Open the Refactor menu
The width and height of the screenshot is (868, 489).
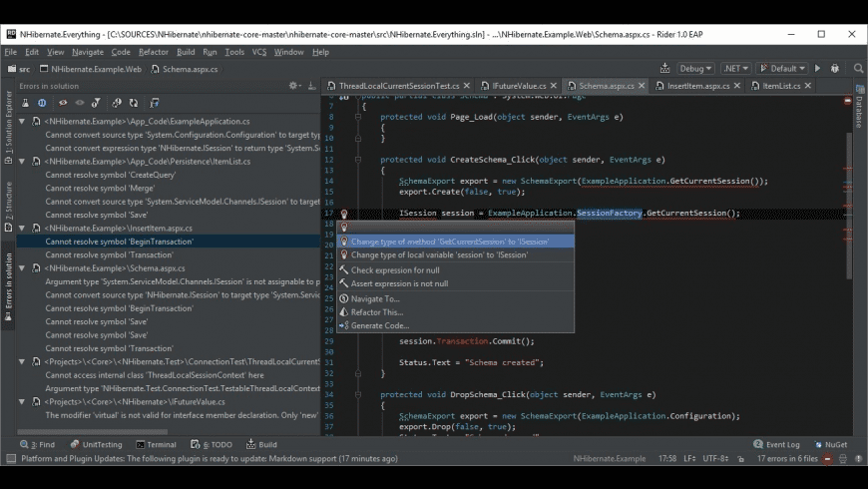click(x=153, y=52)
